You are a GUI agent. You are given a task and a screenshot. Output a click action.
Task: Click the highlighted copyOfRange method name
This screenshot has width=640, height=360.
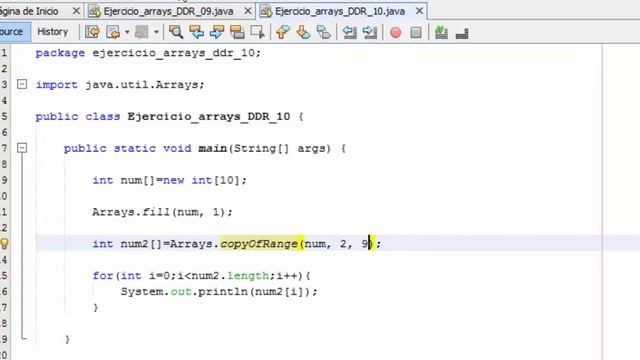point(259,244)
